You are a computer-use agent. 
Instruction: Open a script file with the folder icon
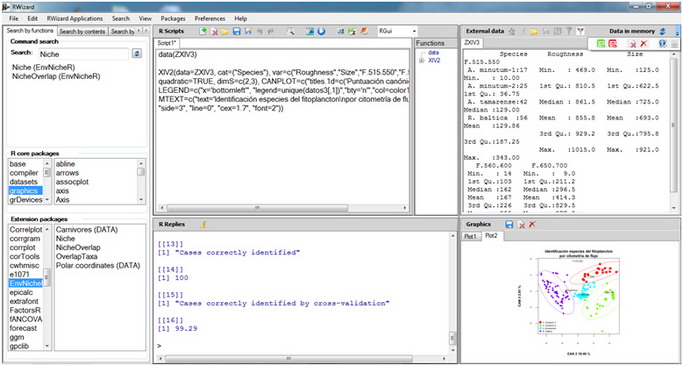click(x=225, y=31)
